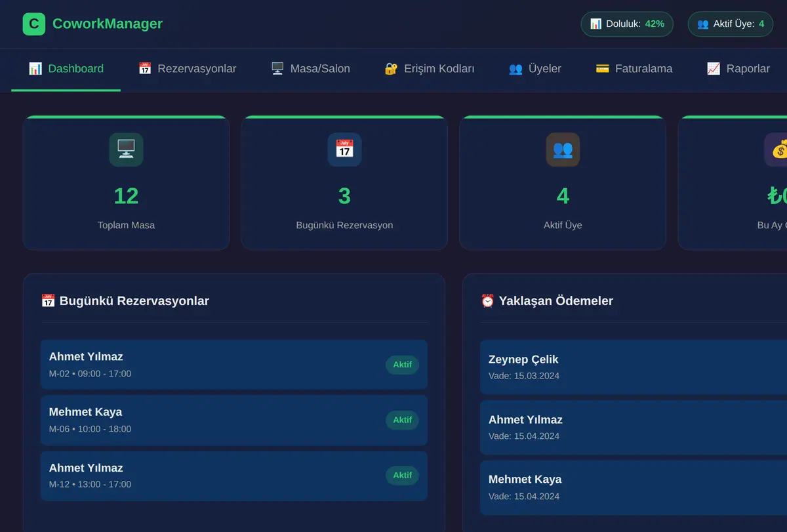Open the Faturalama tab

pyautogui.click(x=634, y=69)
